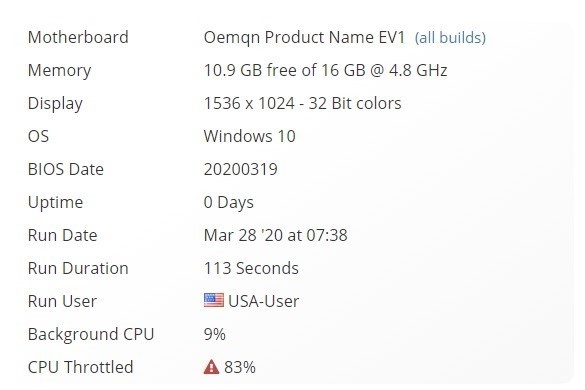Click the Background CPU label
The image size is (585, 390).
(91, 334)
